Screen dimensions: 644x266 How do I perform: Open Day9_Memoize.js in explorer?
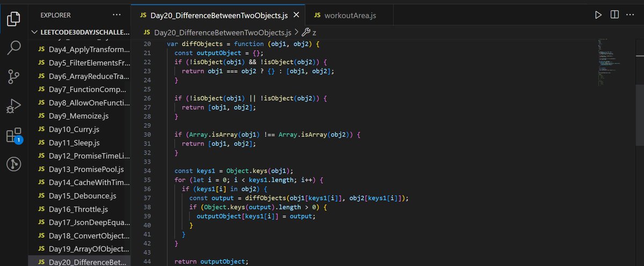[80, 116]
